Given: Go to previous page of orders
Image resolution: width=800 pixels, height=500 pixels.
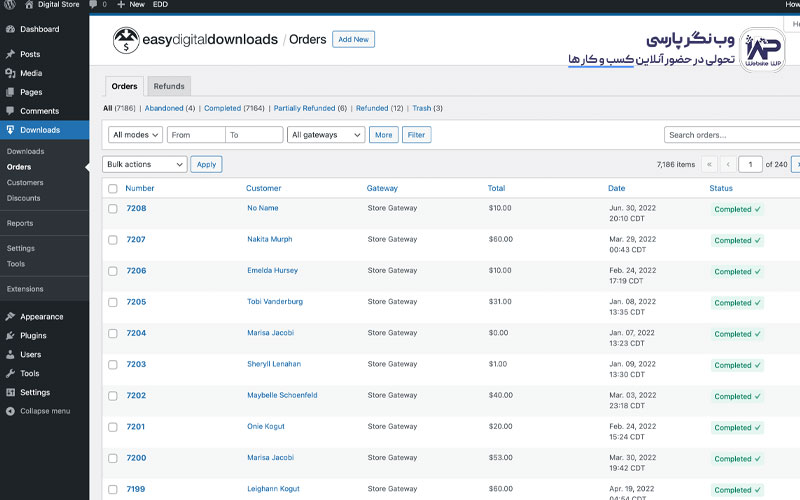Looking at the screenshot, I should tap(728, 164).
